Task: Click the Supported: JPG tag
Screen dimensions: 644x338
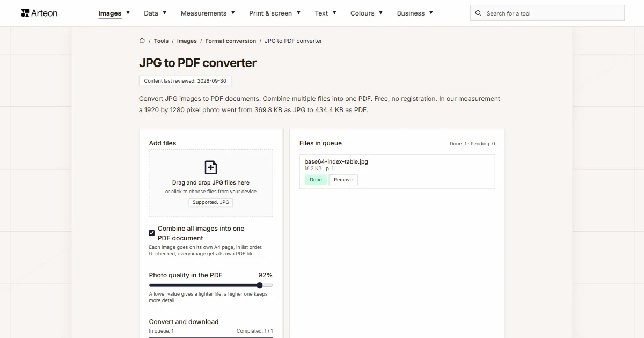Action: tap(211, 202)
